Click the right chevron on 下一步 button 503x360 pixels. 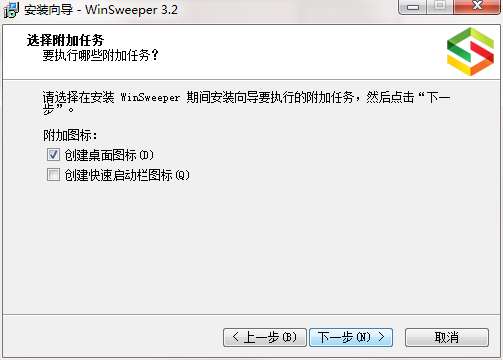click(381, 337)
